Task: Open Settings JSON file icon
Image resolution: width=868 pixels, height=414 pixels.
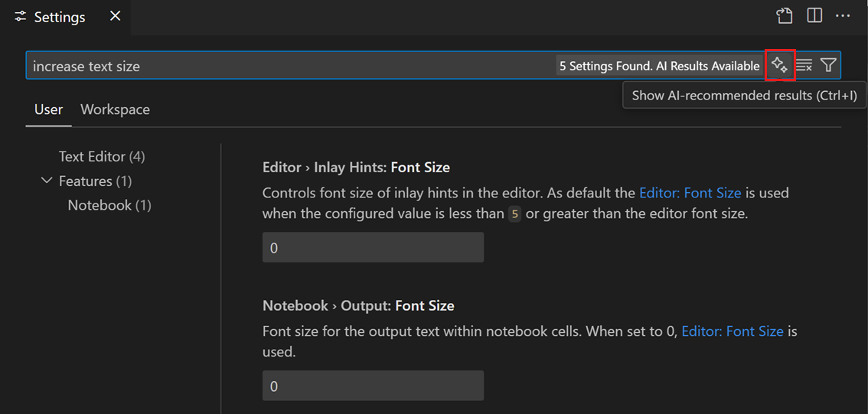Action: coord(784,16)
